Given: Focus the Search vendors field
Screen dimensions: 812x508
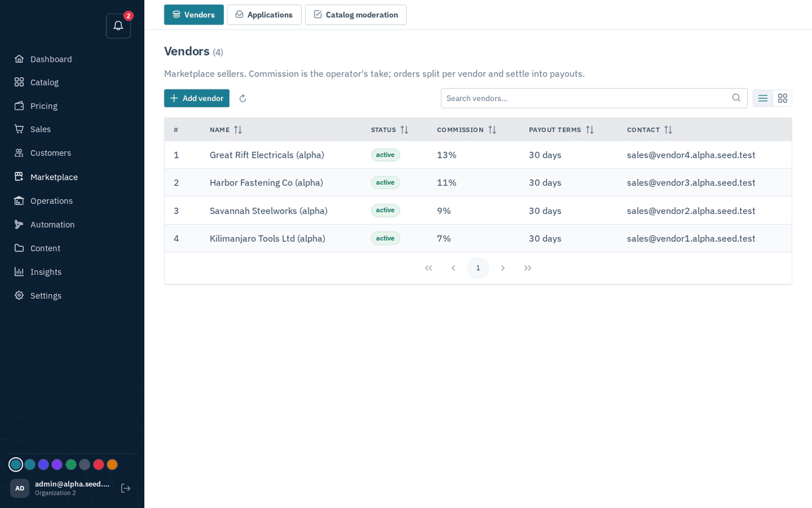Looking at the screenshot, I should 594,98.
